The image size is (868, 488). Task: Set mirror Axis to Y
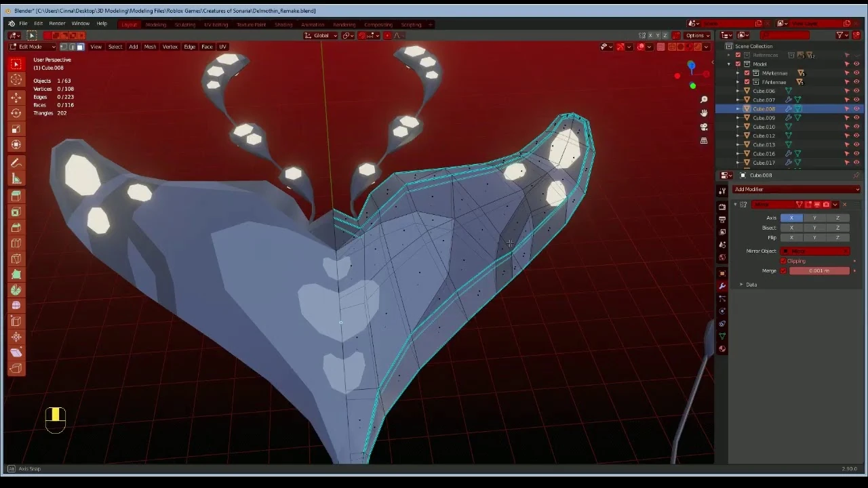click(x=814, y=218)
